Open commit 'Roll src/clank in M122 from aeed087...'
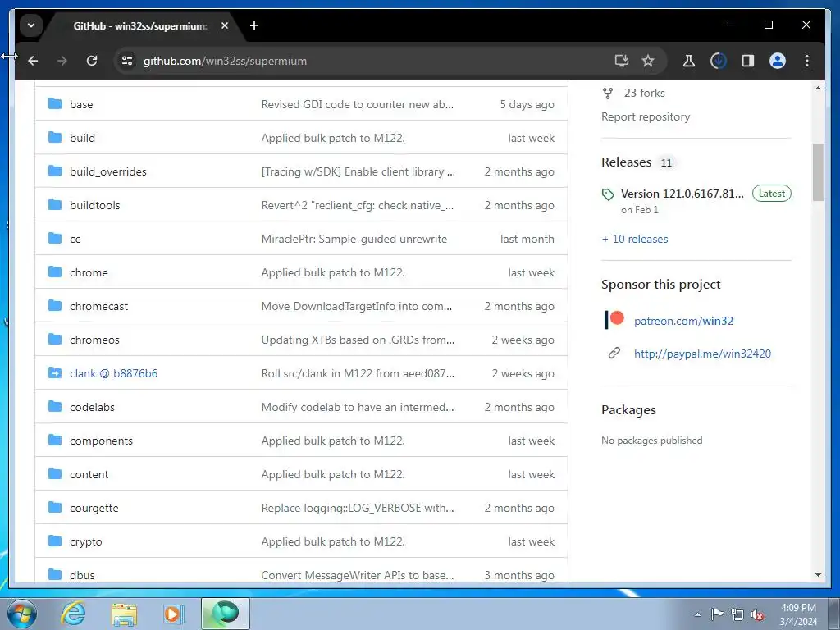 358,373
